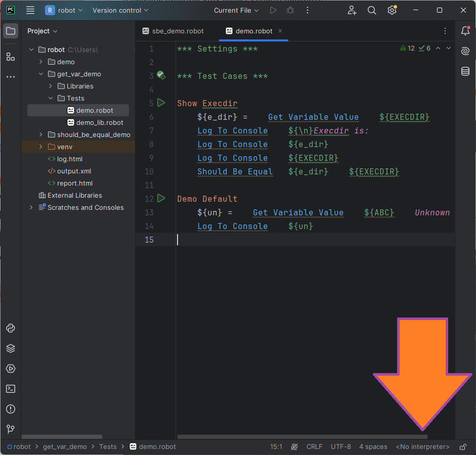Change UTF-8 file encoding
This screenshot has width=476, height=455.
340,447
